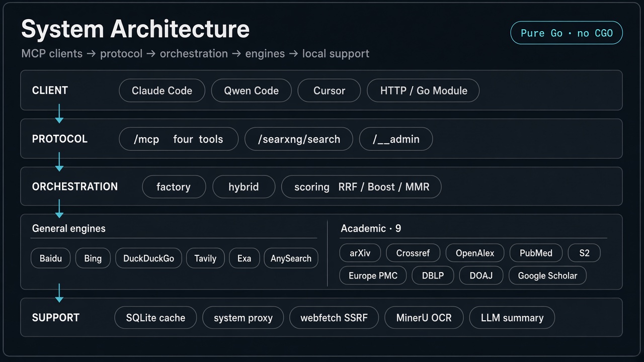The height and width of the screenshot is (362, 644).
Task: Choose the Crossref academic pill
Action: [413, 253]
